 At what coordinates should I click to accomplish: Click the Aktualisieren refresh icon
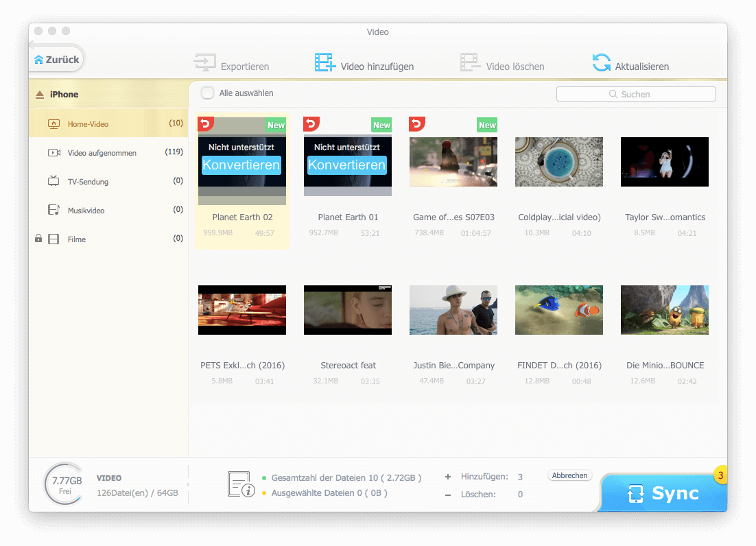coord(601,63)
